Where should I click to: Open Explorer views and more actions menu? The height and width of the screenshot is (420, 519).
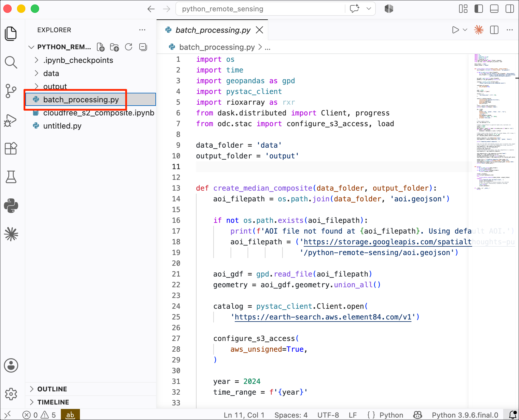tap(142, 30)
